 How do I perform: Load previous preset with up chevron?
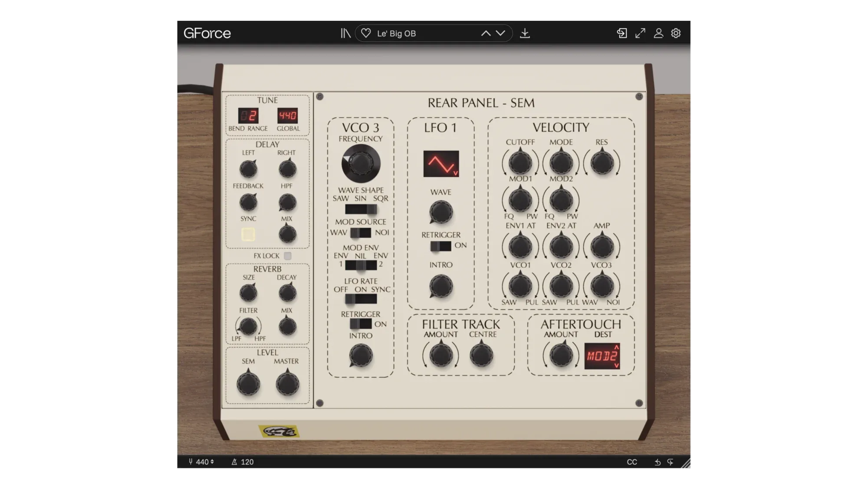tap(486, 33)
